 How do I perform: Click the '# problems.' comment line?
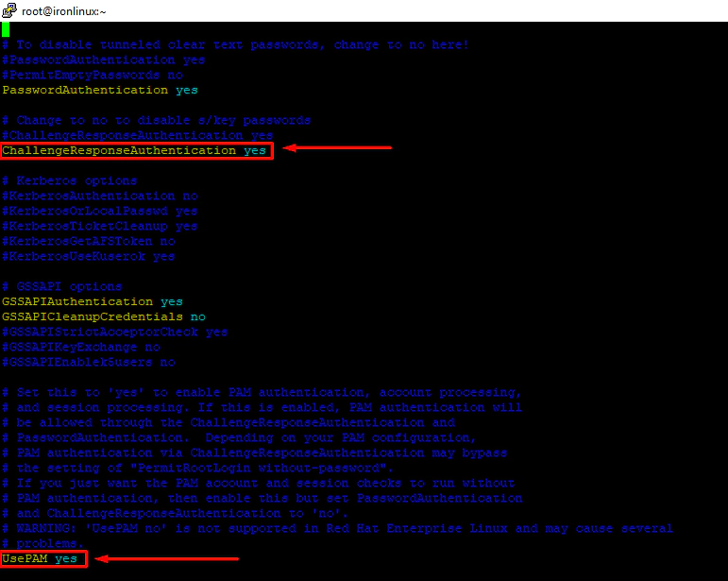click(42, 543)
